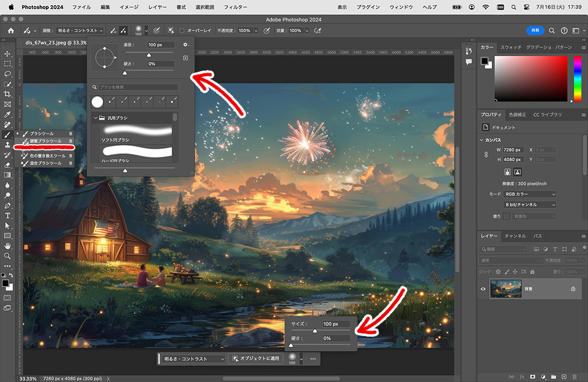Collapse the カンバス section

(x=482, y=140)
